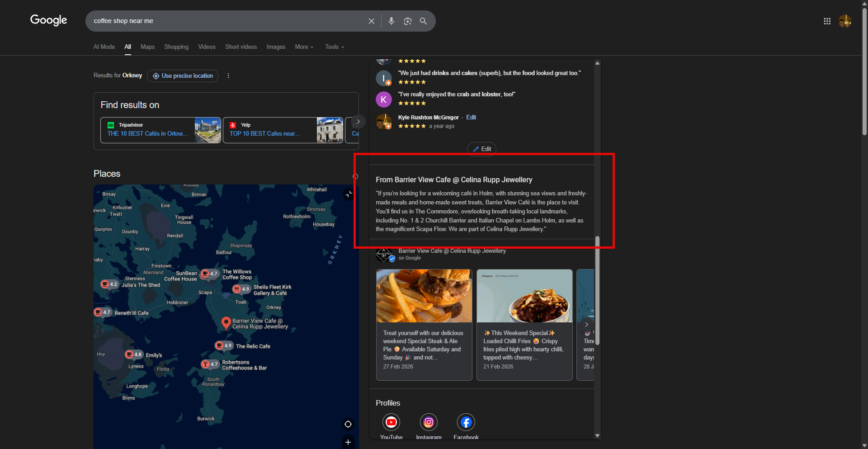Open the Videos tab
The image size is (868, 449).
coord(207,47)
